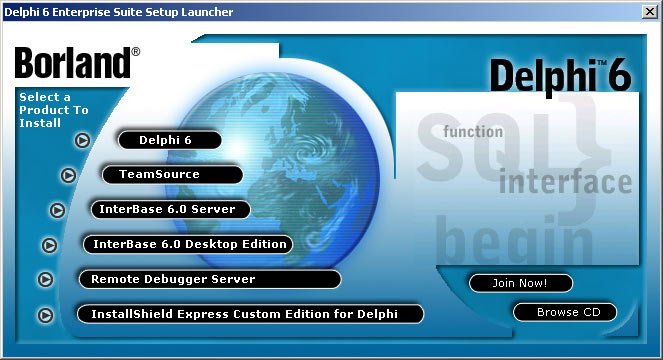The image size is (663, 360).
Task: Open the Remote Debugger Server installer
Action: (x=210, y=279)
